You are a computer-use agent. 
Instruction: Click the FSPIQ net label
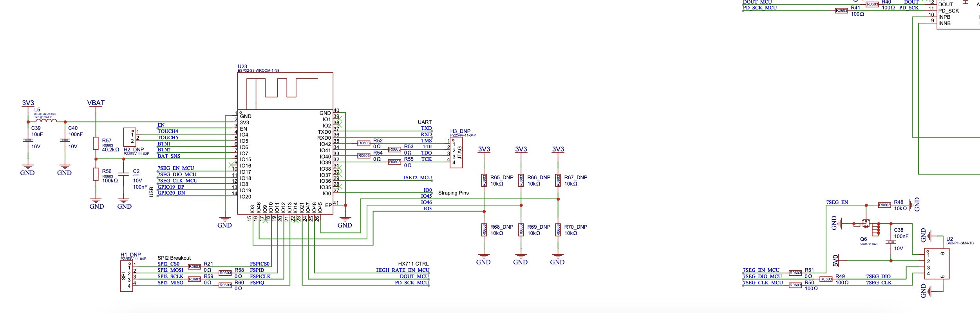point(257,283)
